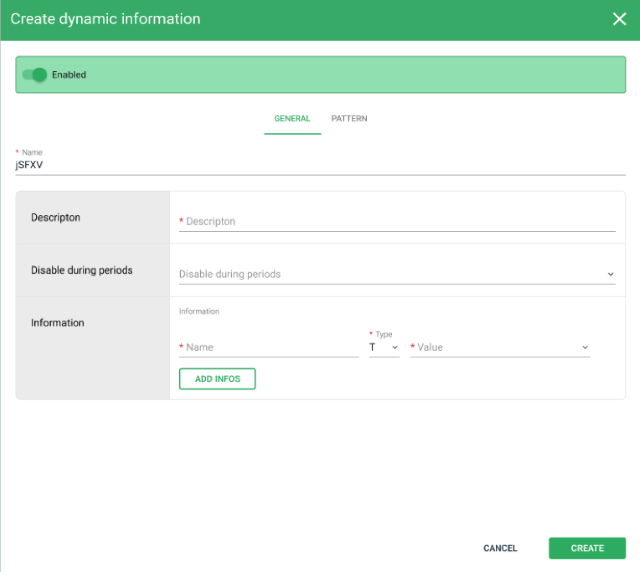Click into the required Descripton input

397,221
